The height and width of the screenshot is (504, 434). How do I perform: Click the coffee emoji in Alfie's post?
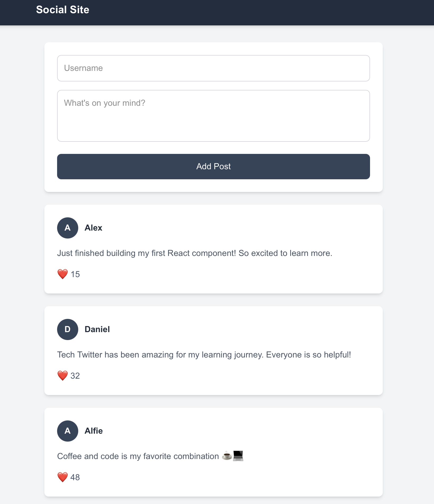tap(227, 456)
